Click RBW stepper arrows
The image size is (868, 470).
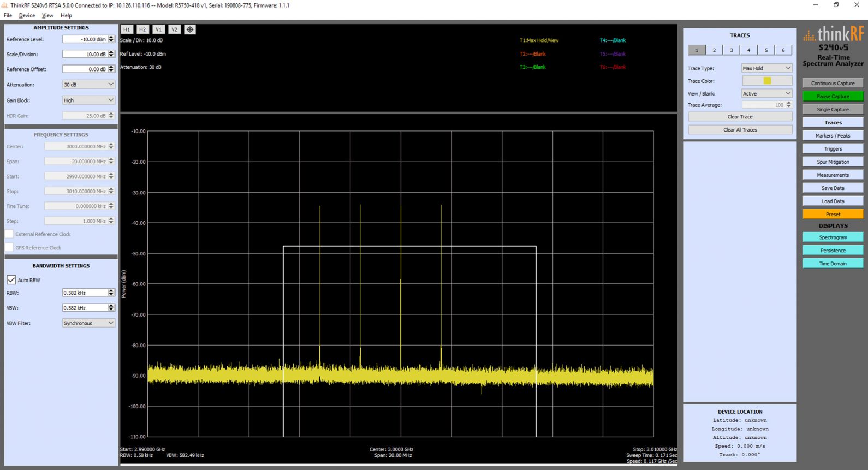pyautogui.click(x=111, y=293)
